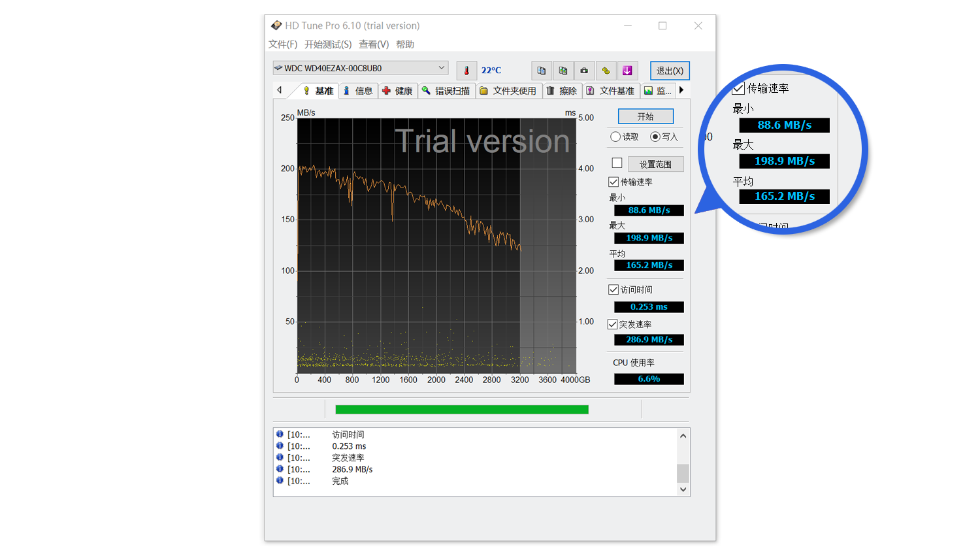
Task: Click info icon beside 完成 log entry
Action: click(x=280, y=480)
